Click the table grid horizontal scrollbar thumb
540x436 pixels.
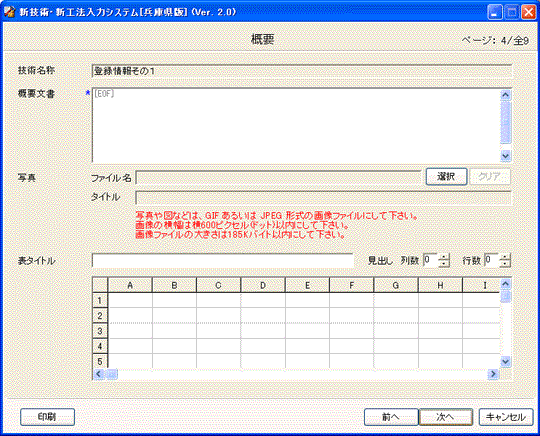pyautogui.click(x=112, y=374)
